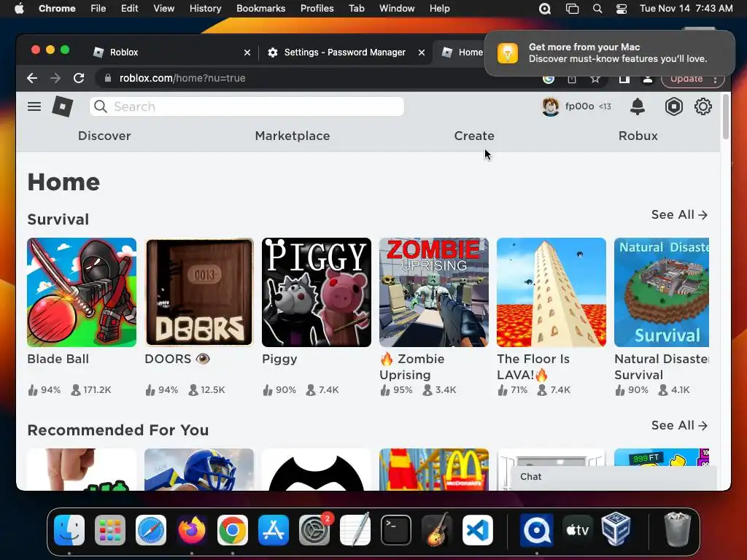
Task: Close the Settings - Password Manager tab
Action: click(x=421, y=52)
